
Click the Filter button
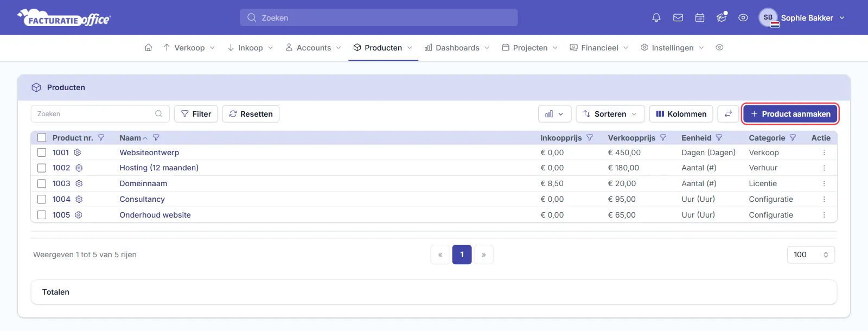point(196,114)
